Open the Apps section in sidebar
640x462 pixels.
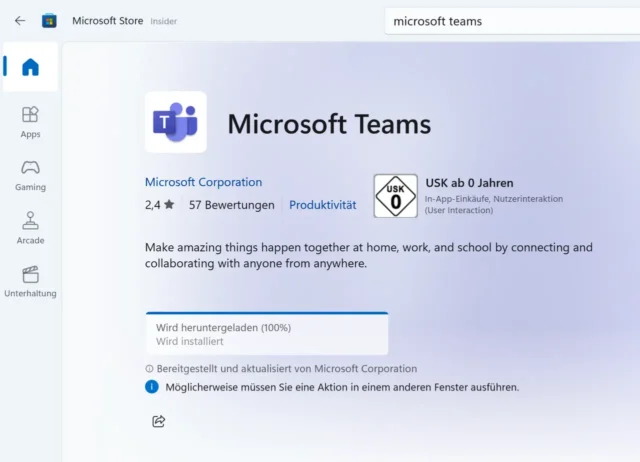point(30,122)
